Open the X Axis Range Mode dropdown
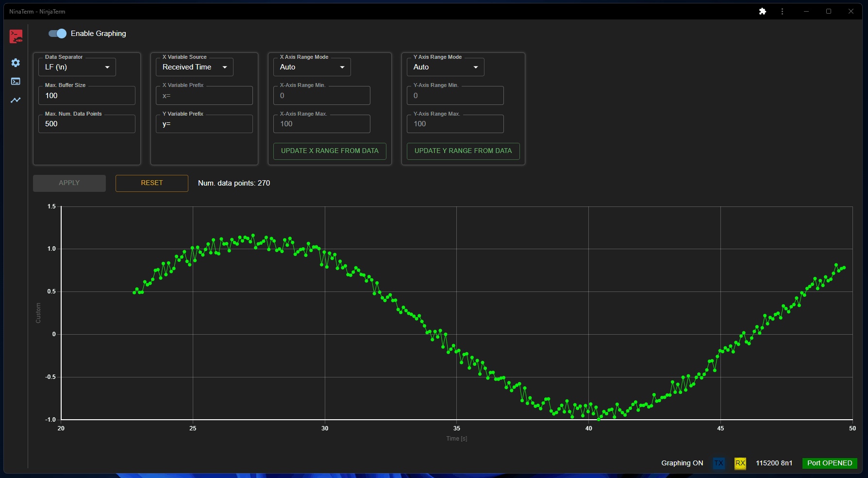Image resolution: width=868 pixels, height=478 pixels. coord(312,67)
